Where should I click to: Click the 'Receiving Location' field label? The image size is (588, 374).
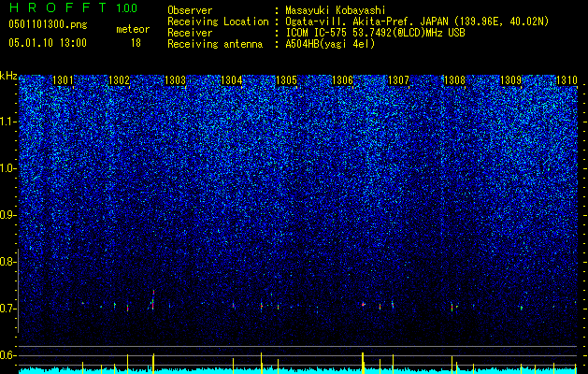(218, 22)
